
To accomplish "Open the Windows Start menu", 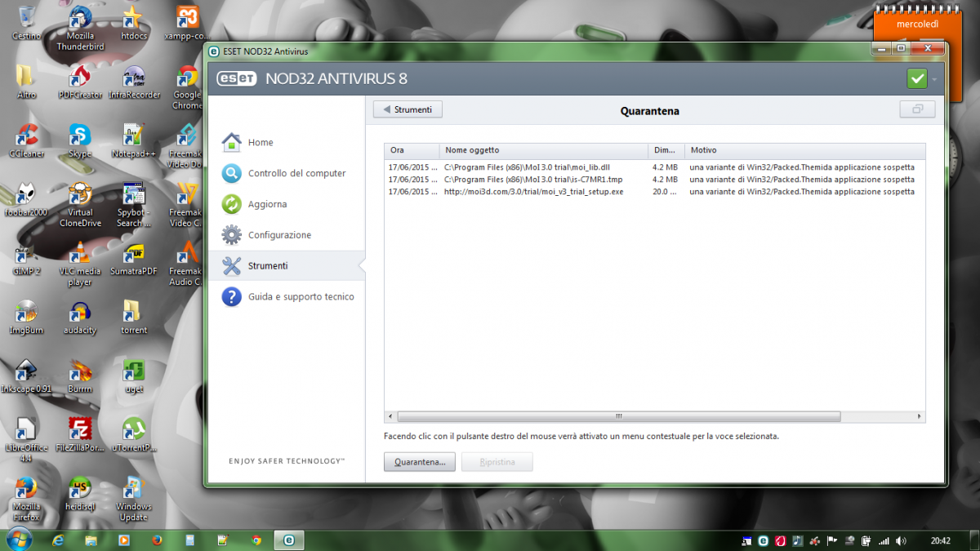I will tap(18, 540).
